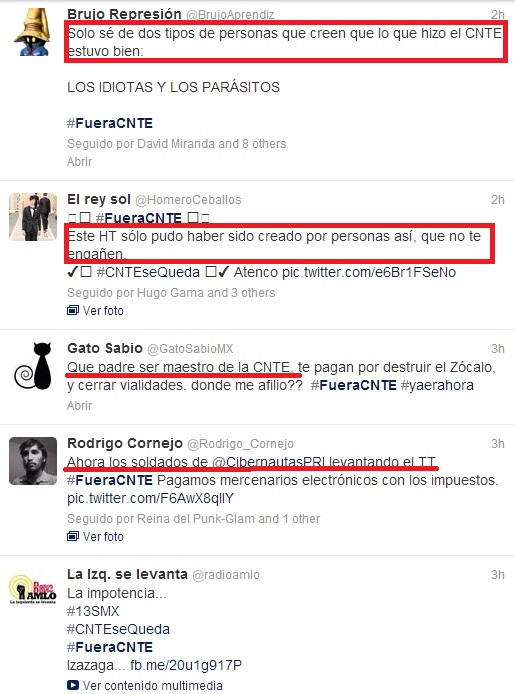The width and height of the screenshot is (515, 694).
Task: Click photo icon in Rodrigo Cornejo's tweet
Action: tap(73, 536)
